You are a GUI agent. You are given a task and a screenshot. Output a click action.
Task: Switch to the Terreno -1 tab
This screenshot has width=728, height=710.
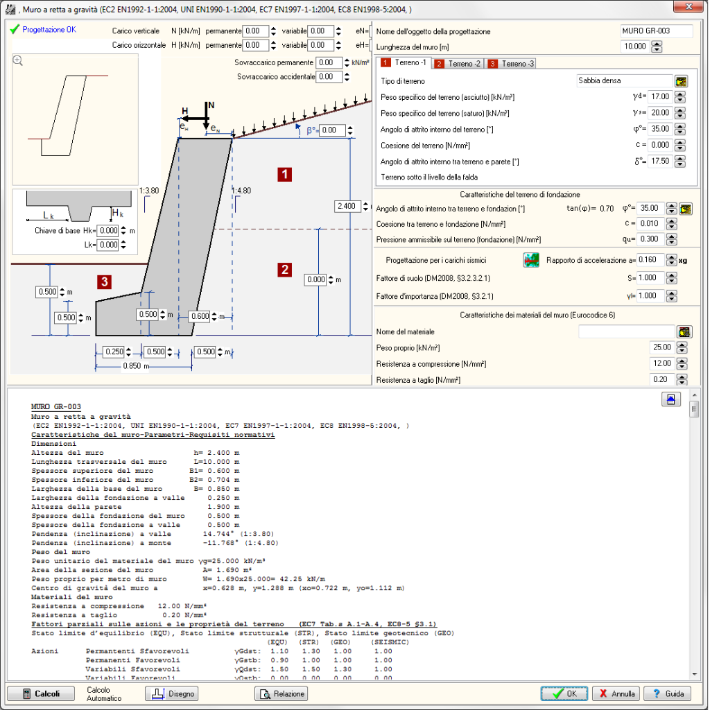[x=404, y=62]
